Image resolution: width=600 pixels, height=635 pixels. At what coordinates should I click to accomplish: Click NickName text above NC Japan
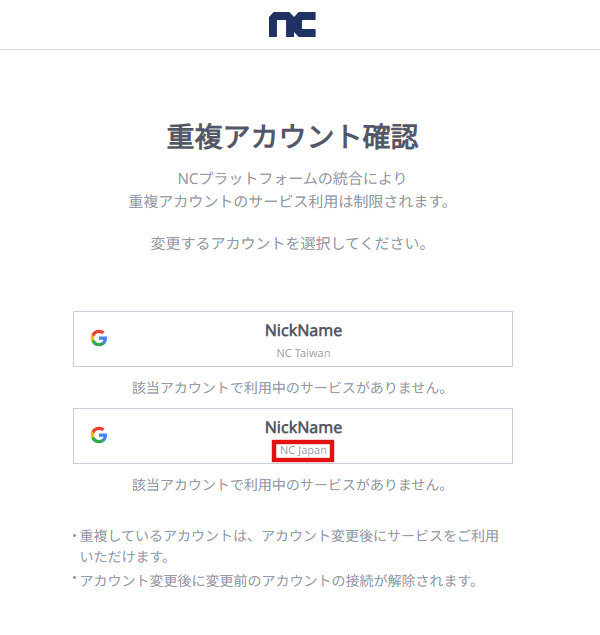[303, 427]
